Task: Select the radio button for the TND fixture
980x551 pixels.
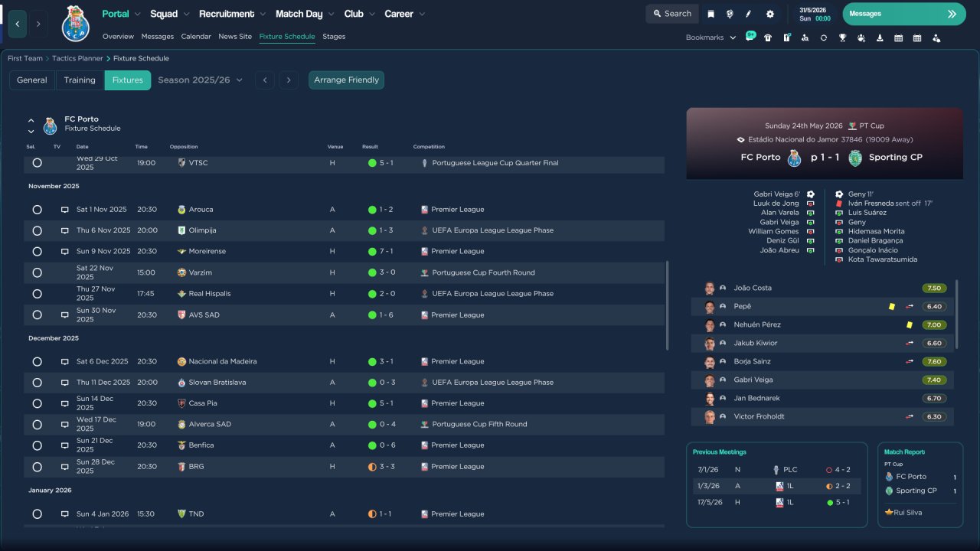Action: tap(37, 514)
